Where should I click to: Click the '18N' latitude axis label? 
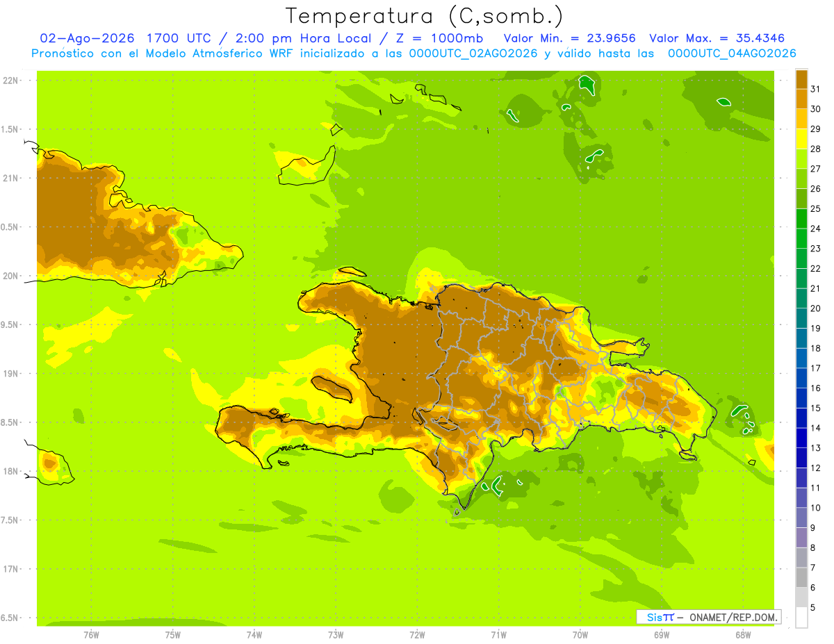[10, 471]
